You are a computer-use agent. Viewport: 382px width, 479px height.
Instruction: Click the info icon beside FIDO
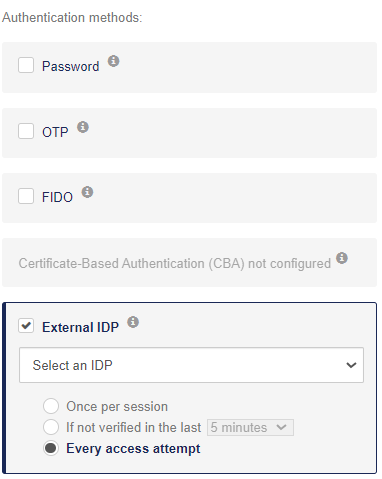click(87, 192)
